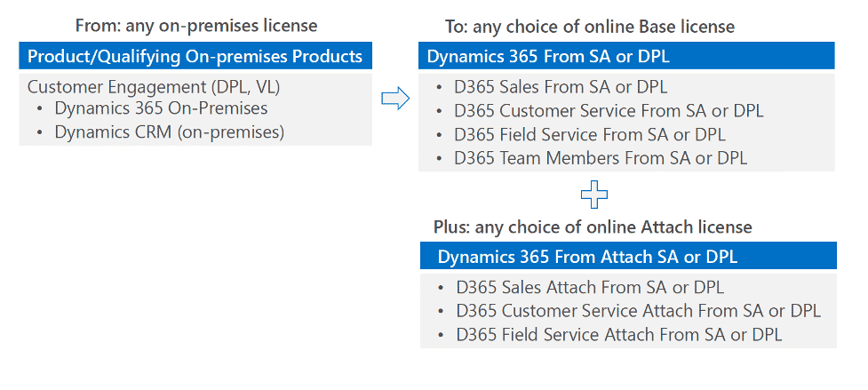Click 'D365 Customer Service Attach From SA or DPL'
This screenshot has width=868, height=390.
(x=638, y=311)
